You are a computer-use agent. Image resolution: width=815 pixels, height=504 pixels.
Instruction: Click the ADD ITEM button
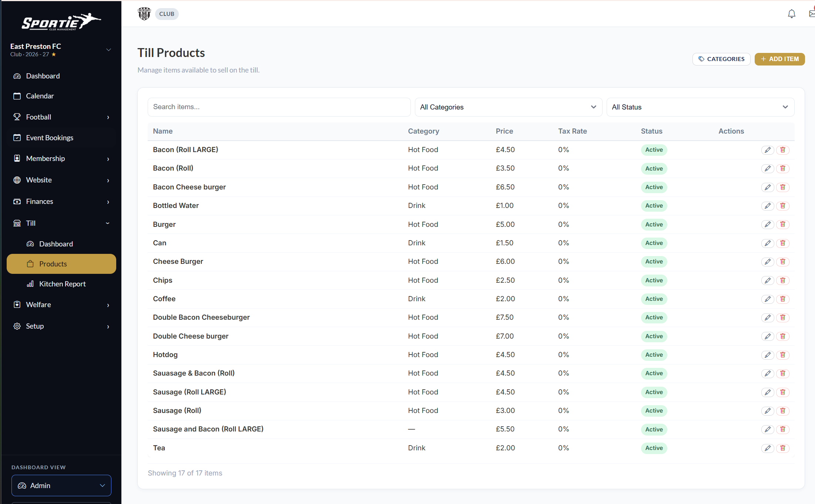pyautogui.click(x=779, y=59)
